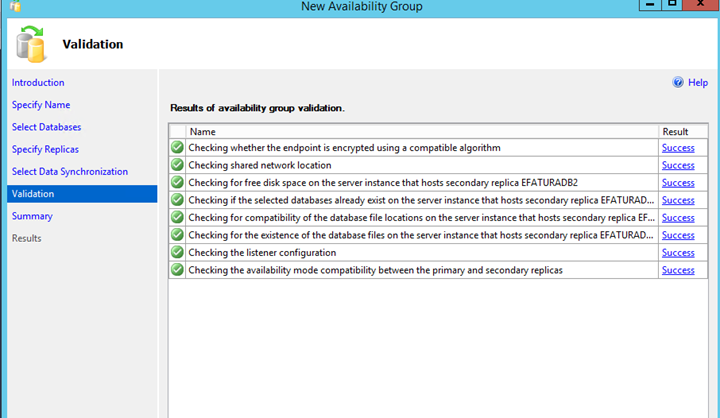
Task: Go to the Specify Name step
Action: [41, 105]
